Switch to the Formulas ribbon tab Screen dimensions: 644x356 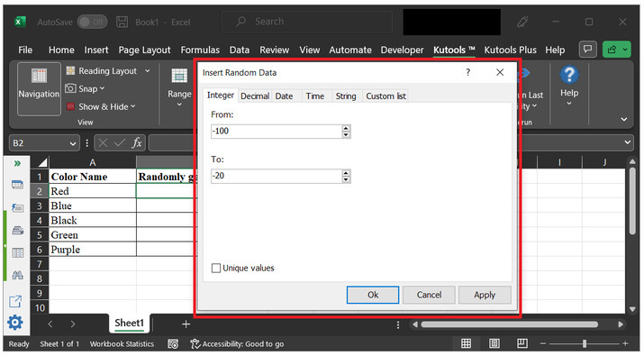click(x=200, y=50)
